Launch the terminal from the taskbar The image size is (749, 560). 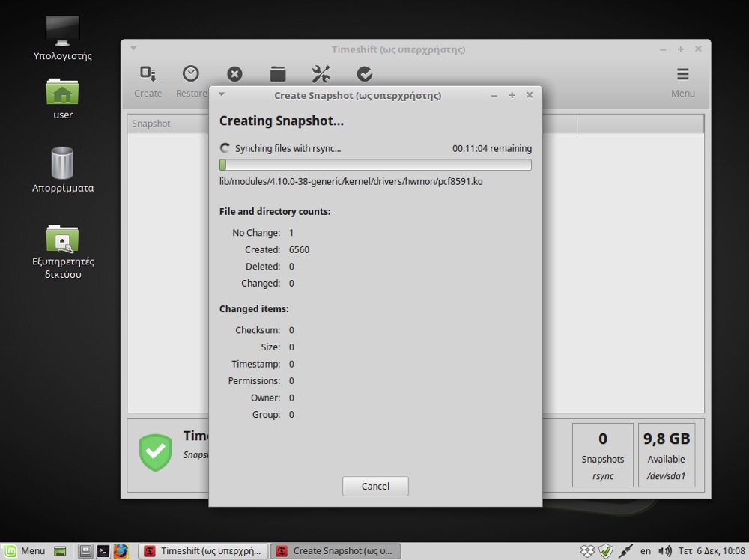click(x=103, y=551)
